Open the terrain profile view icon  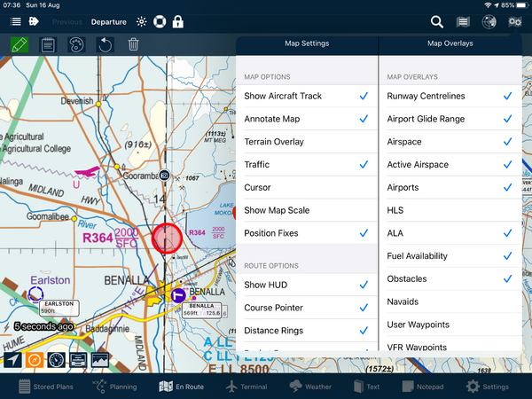coord(99,359)
